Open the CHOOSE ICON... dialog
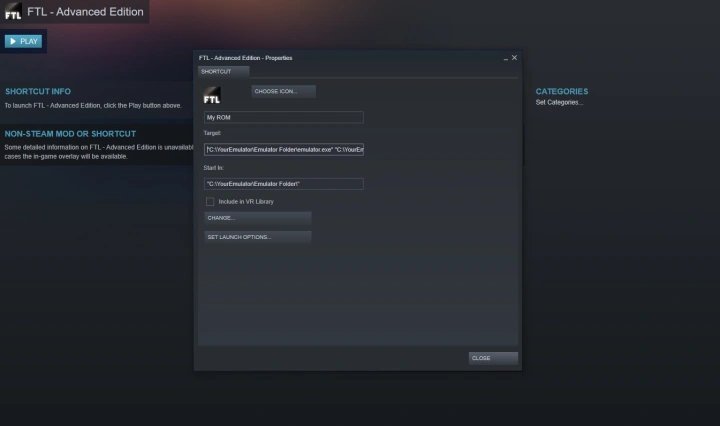Image resolution: width=720 pixels, height=426 pixels. 283,91
